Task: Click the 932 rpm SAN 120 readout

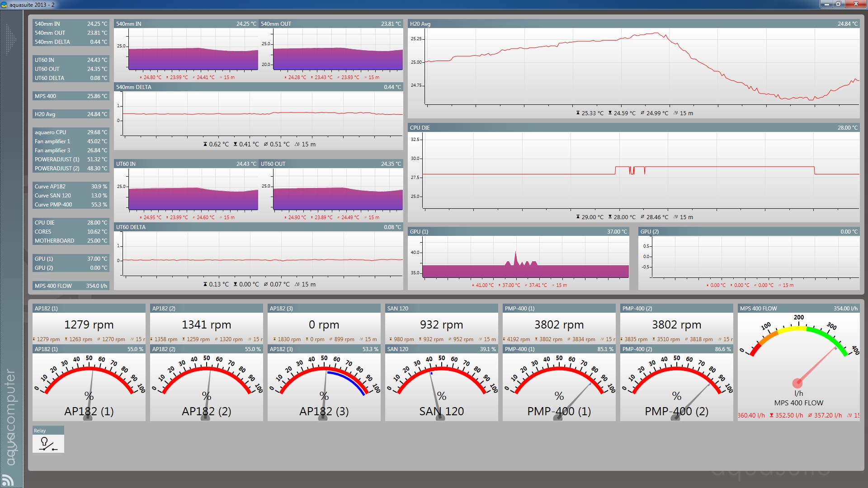Action: [x=442, y=324]
